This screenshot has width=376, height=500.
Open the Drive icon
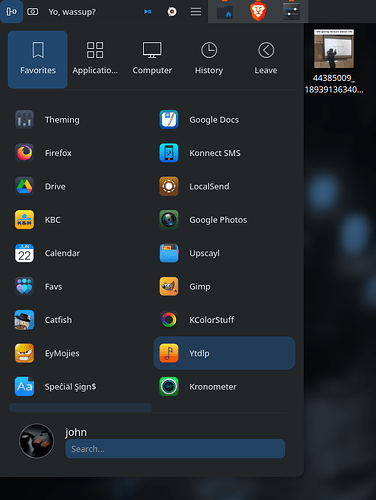coord(24,186)
